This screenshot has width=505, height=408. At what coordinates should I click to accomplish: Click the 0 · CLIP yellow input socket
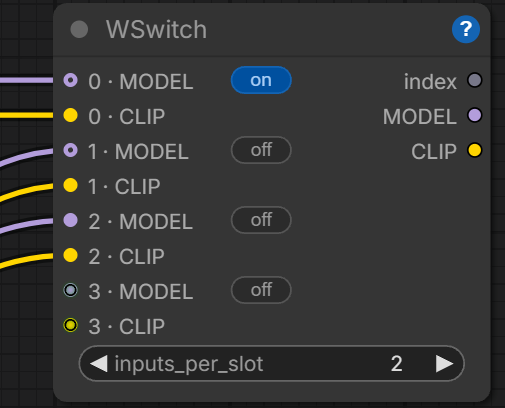point(70,115)
